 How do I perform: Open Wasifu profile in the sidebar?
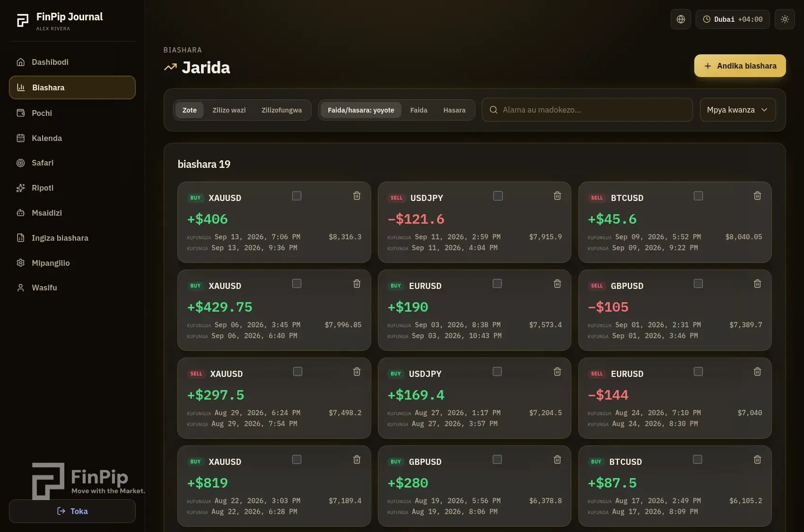pyautogui.click(x=72, y=288)
